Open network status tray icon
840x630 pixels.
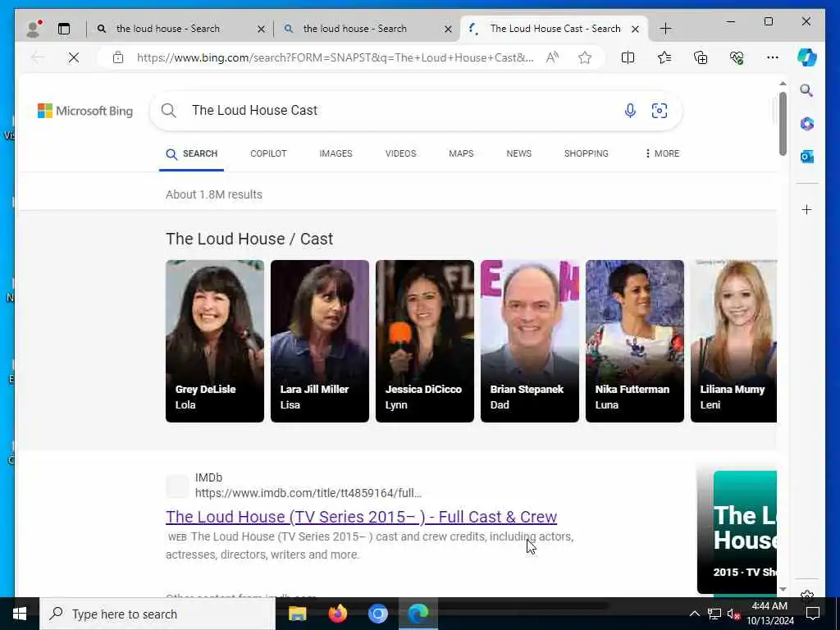tap(714, 614)
